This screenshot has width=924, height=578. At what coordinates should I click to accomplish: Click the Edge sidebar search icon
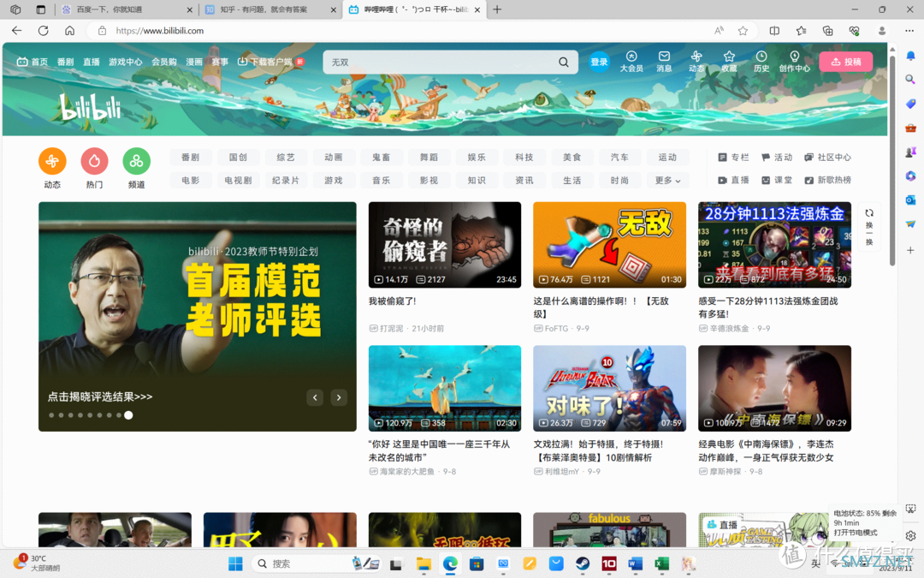click(x=910, y=80)
